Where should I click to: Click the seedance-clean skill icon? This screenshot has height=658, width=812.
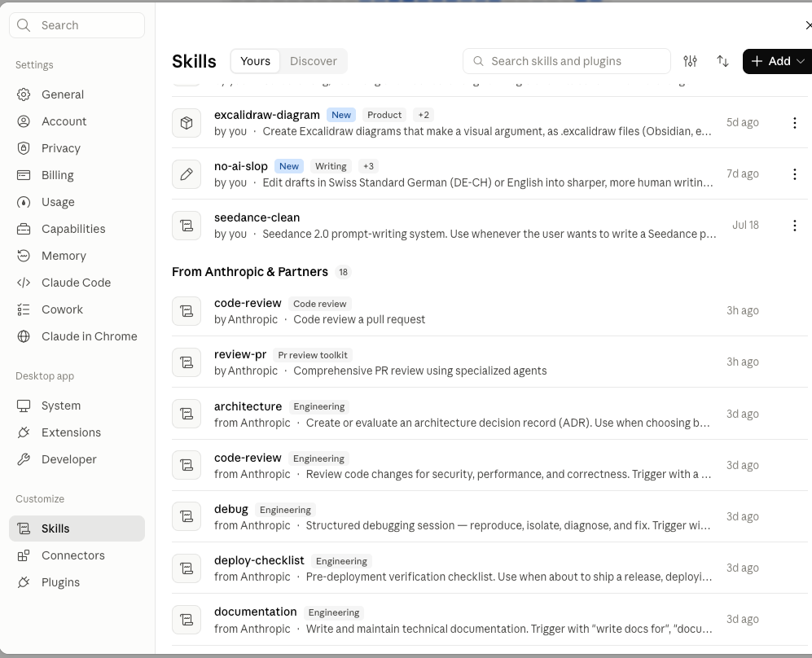187,226
